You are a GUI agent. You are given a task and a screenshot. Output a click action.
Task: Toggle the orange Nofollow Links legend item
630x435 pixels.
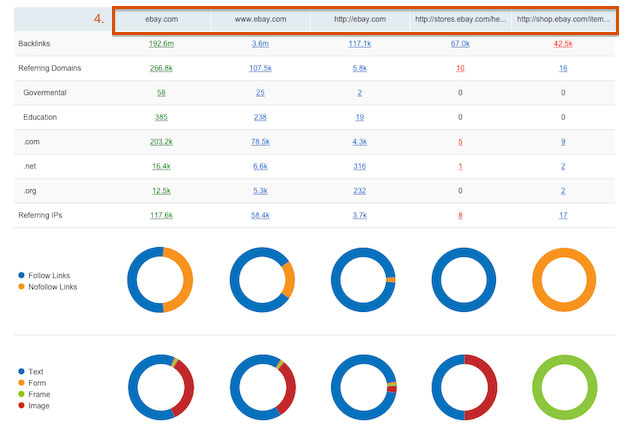point(22,287)
